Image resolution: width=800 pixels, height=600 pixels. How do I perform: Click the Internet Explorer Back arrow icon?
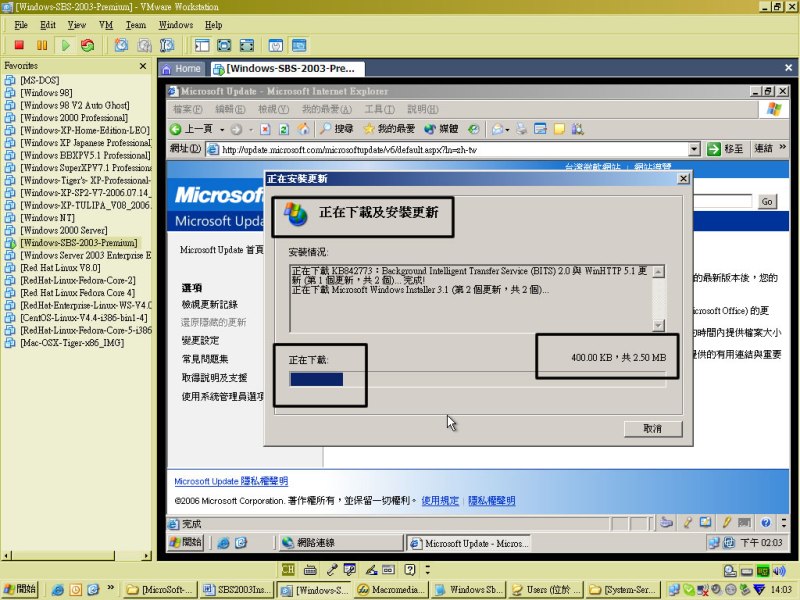176,129
